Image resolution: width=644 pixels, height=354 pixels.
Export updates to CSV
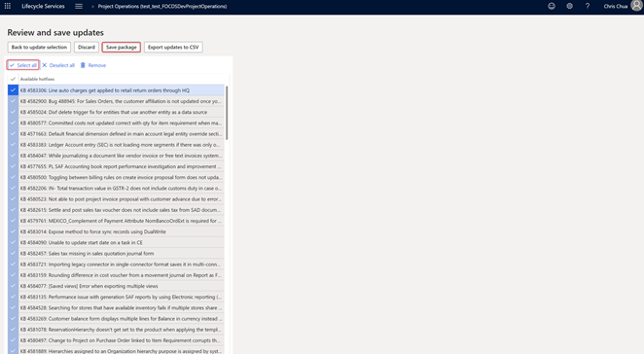(x=173, y=48)
